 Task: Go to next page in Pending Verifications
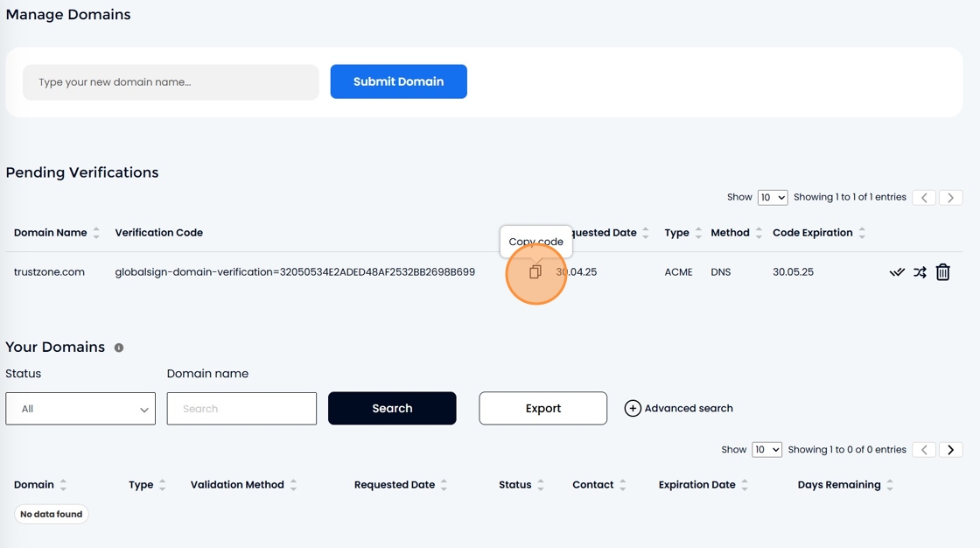[x=950, y=198]
